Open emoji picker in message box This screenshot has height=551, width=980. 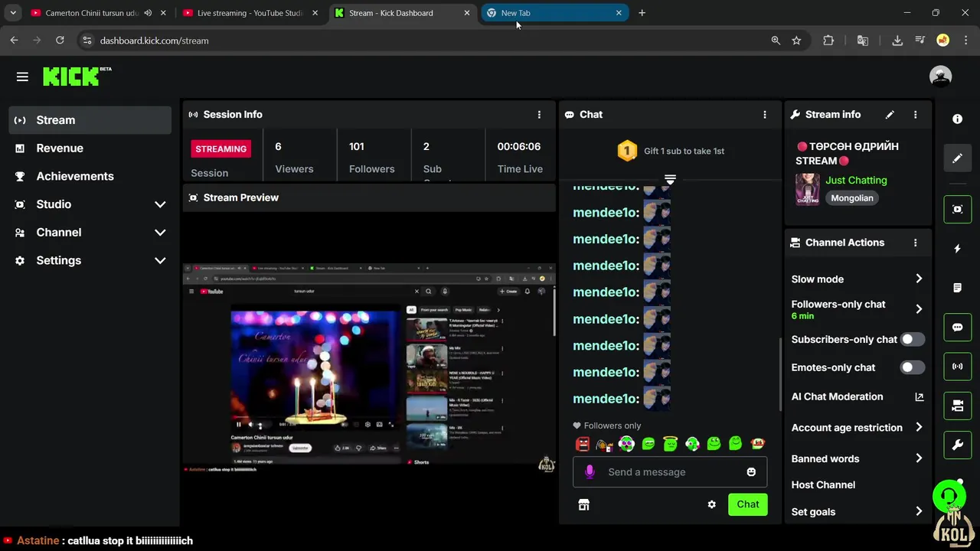click(751, 472)
